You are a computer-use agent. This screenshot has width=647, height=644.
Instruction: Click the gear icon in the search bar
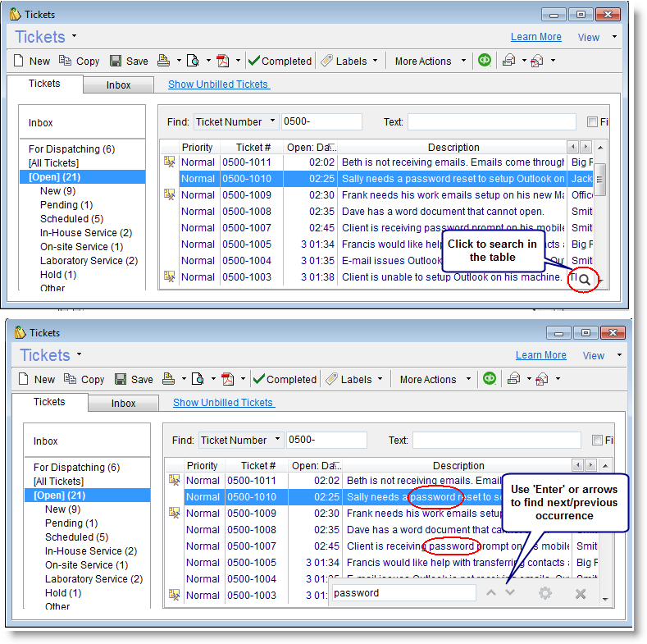(545, 593)
